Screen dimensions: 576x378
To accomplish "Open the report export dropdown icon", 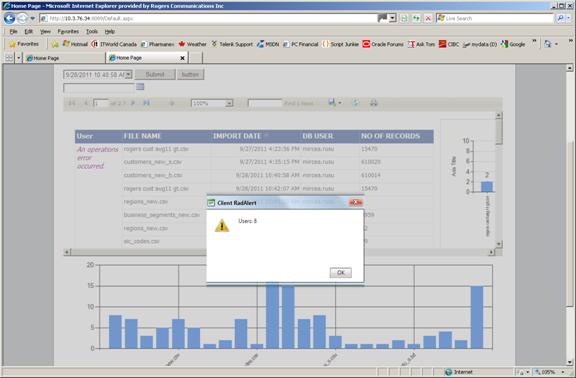I will tap(334, 103).
